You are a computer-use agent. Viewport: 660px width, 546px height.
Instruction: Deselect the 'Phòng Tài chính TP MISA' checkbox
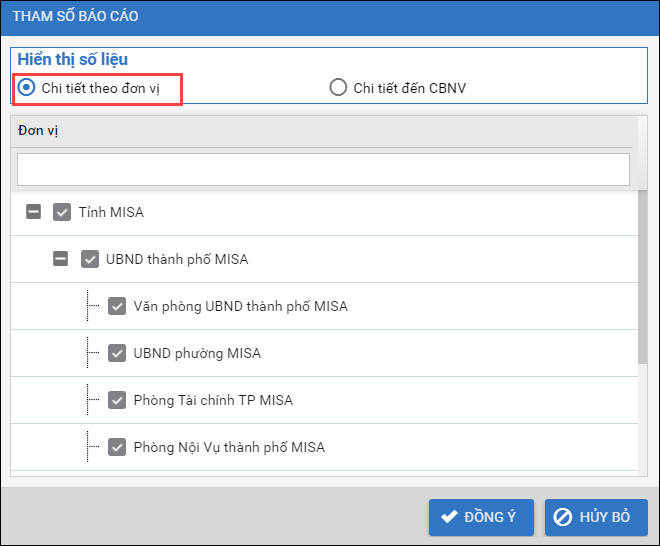coord(116,400)
